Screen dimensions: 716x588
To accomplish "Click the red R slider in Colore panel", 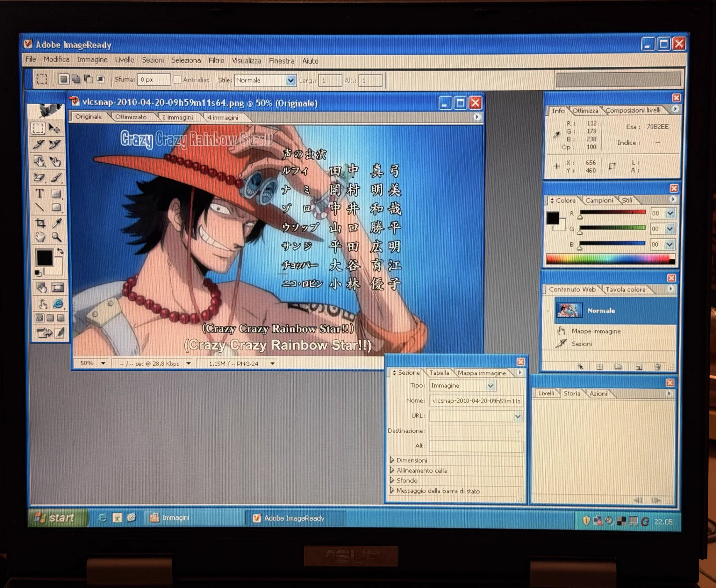I will (612, 212).
